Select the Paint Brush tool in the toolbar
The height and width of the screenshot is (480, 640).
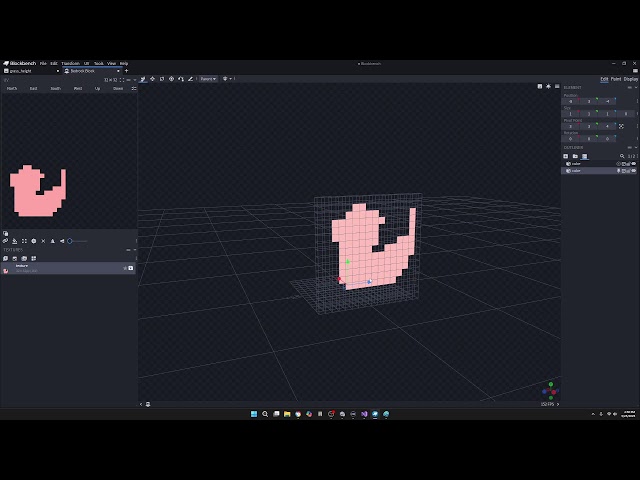pos(190,79)
